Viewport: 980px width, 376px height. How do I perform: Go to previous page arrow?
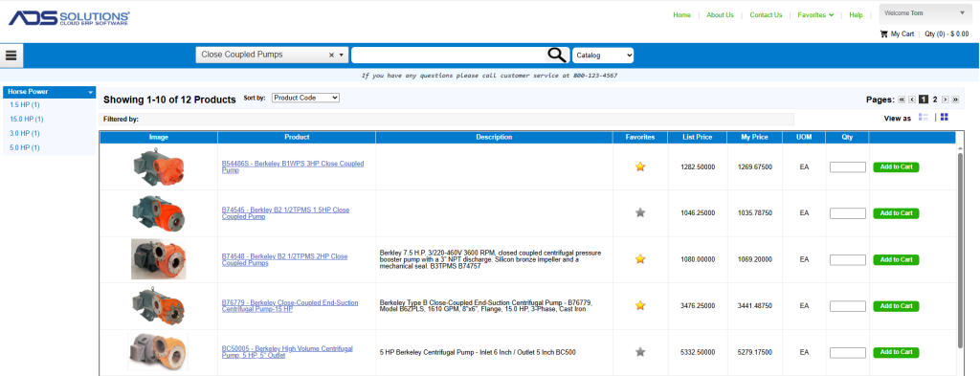click(912, 100)
